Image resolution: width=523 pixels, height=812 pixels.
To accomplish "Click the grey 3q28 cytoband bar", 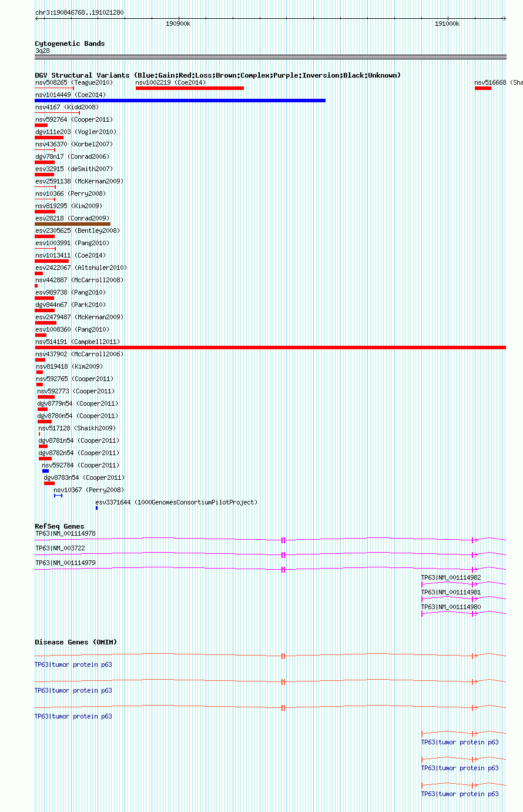I will click(270, 57).
